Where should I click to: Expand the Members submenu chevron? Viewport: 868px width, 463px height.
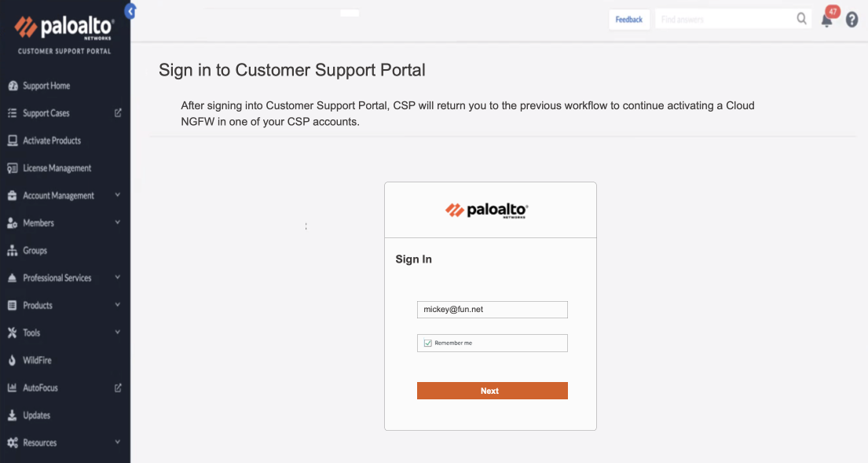click(118, 222)
